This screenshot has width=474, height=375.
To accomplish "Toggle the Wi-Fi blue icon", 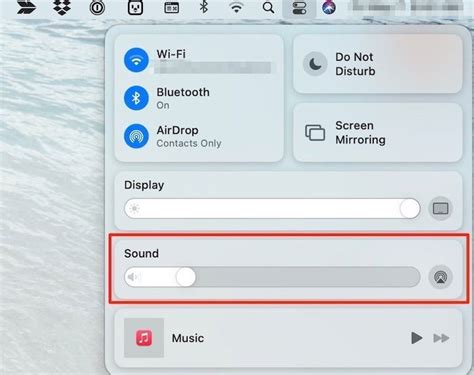I will (136, 60).
